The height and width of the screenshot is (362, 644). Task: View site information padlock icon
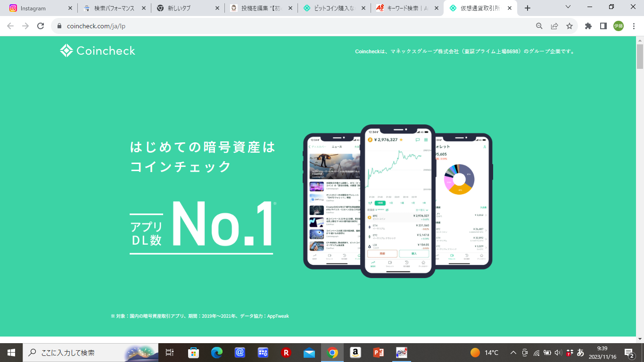pyautogui.click(x=59, y=26)
